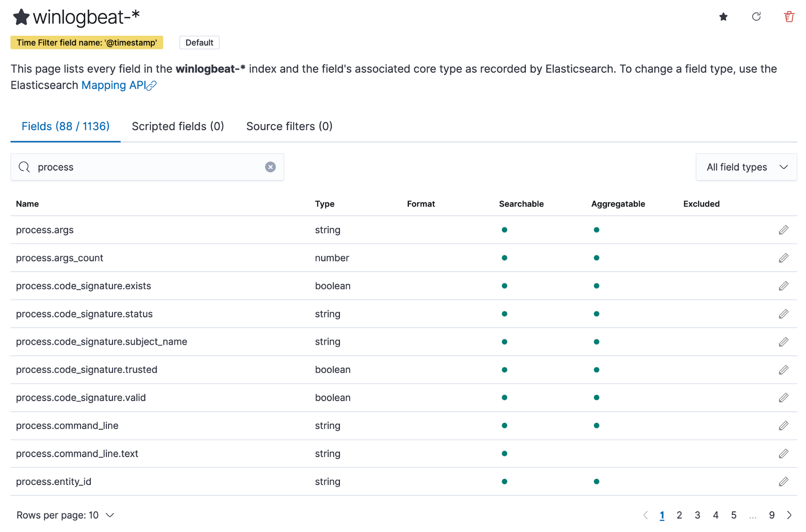
Task: Set winlogbeat-* as default index star icon
Action: [x=723, y=17]
